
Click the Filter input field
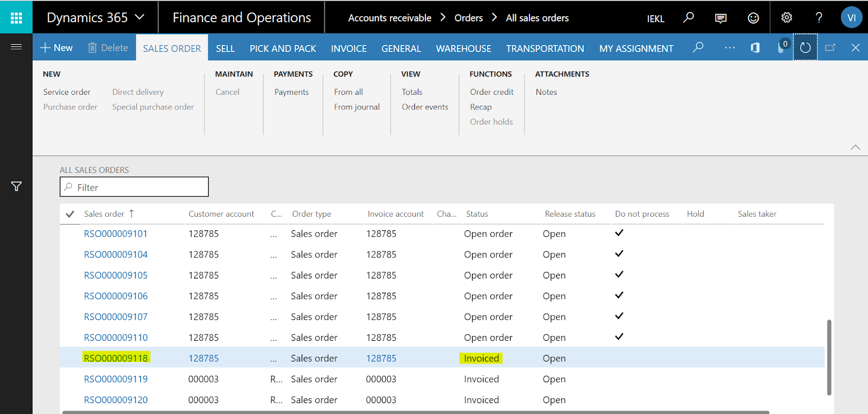134,187
